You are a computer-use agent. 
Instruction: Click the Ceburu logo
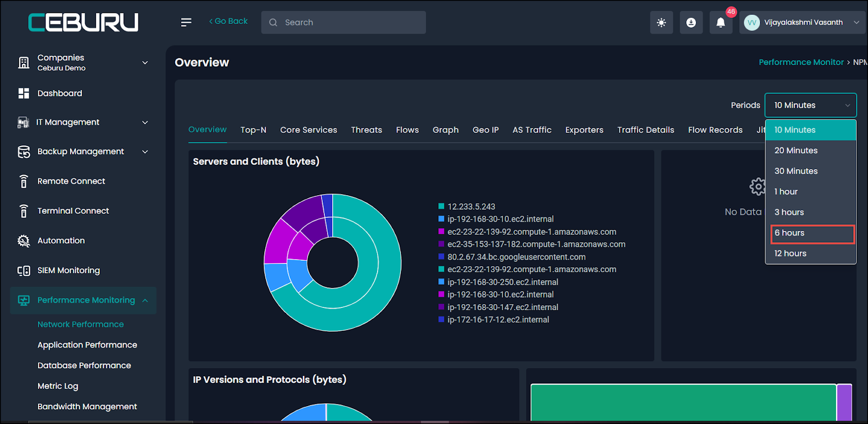click(83, 23)
